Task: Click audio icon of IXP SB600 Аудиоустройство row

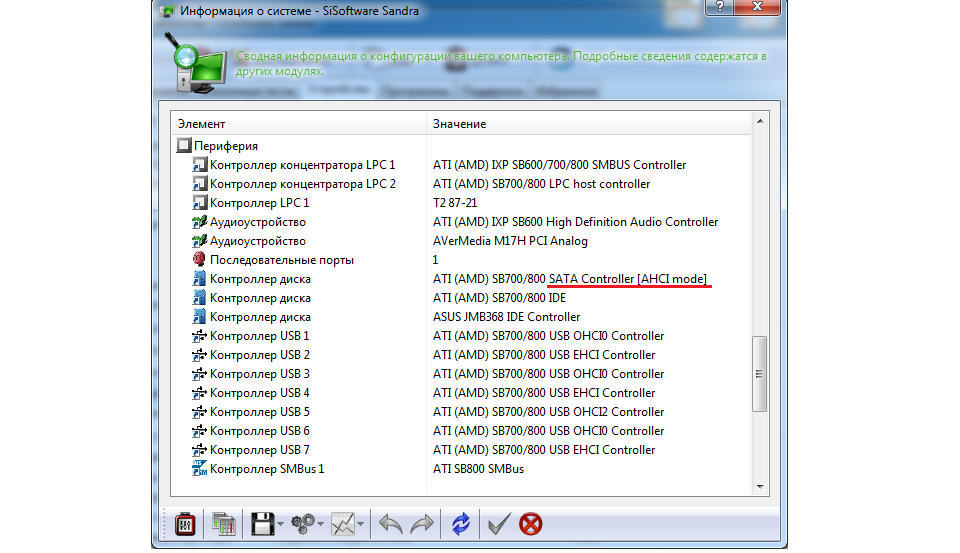Action: [x=199, y=222]
